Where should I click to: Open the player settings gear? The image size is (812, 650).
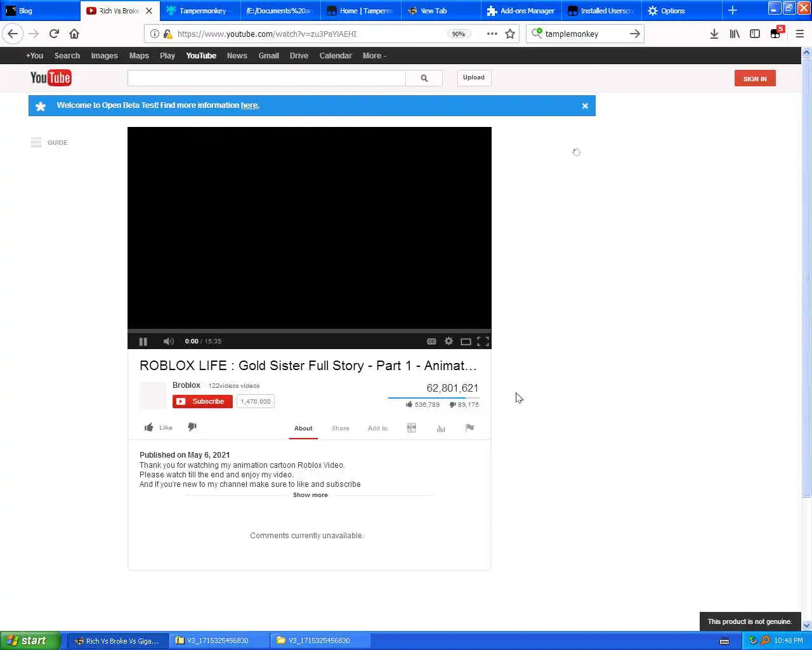(449, 341)
